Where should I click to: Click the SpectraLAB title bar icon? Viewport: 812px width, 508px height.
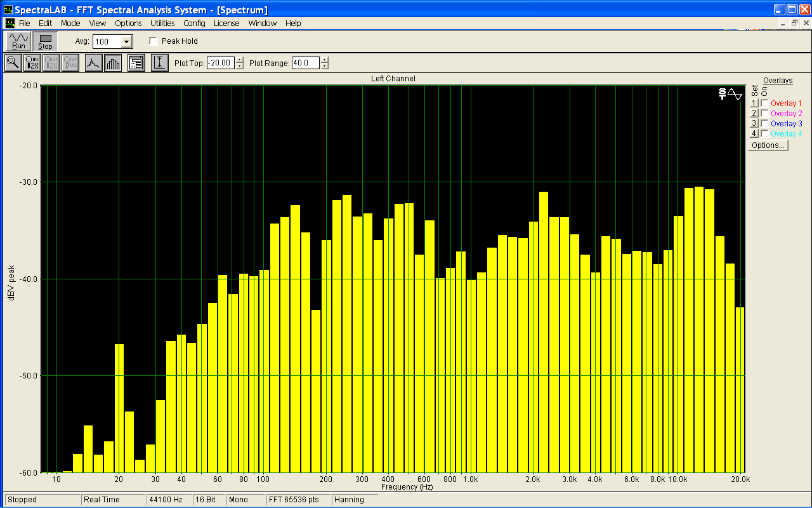pos(8,10)
